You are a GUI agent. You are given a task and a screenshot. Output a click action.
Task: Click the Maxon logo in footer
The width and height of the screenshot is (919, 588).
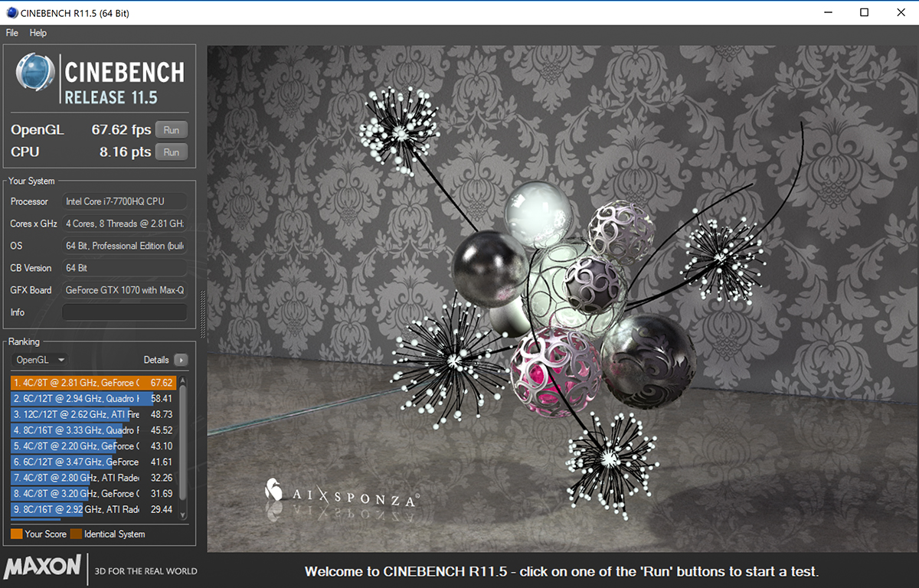pyautogui.click(x=42, y=567)
